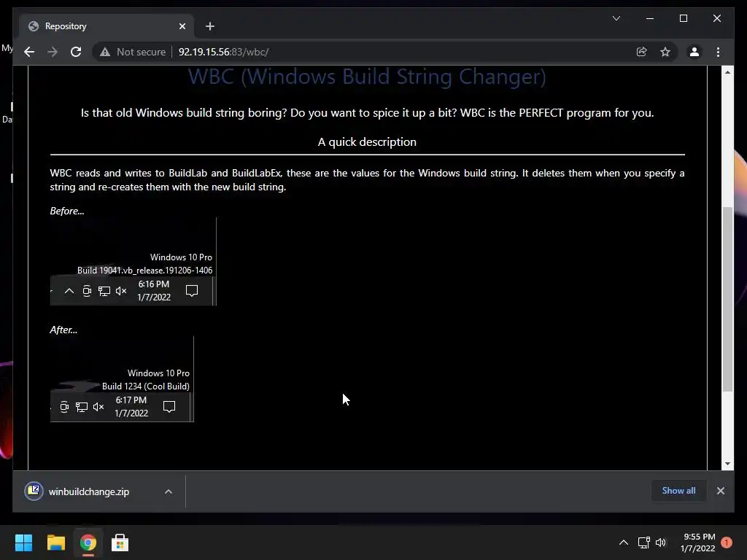Open Microsoft Store from the taskbar
Viewport: 747px width, 560px height.
pyautogui.click(x=120, y=542)
